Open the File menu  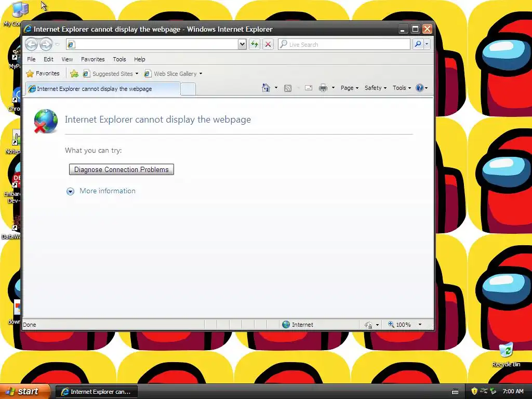[31, 59]
